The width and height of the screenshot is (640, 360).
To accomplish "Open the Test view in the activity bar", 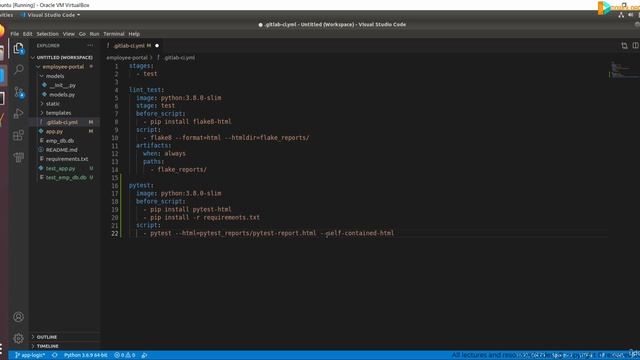I will (18, 157).
